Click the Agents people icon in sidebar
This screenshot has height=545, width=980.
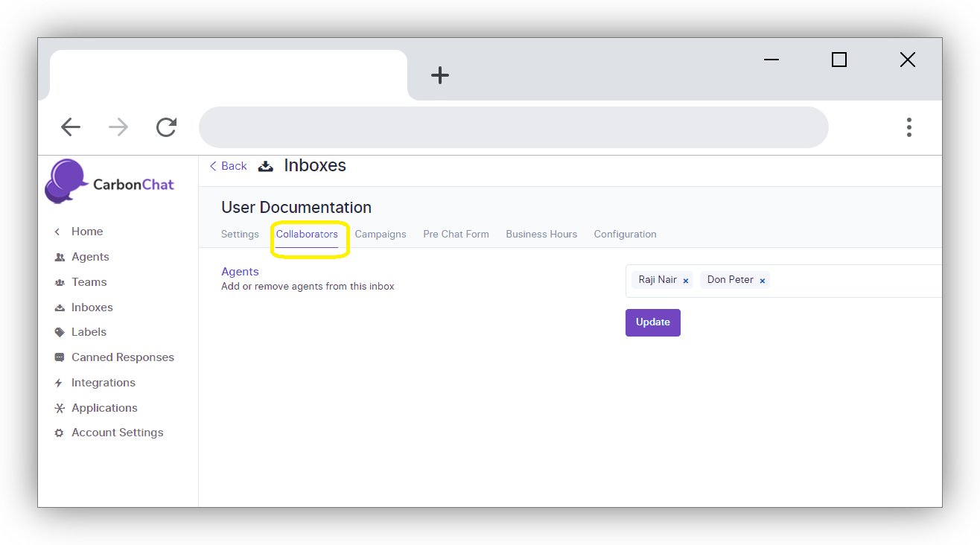coord(60,257)
